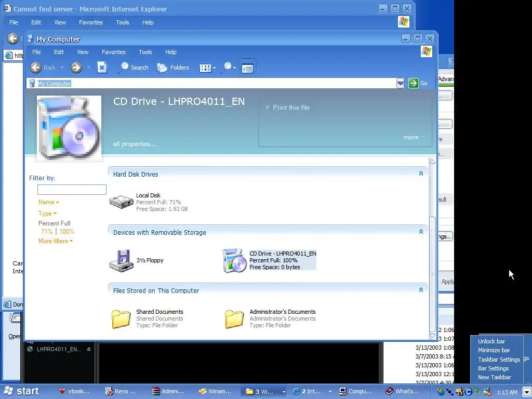
Task: Click the delete file icon with blue X
Action: [x=102, y=68]
